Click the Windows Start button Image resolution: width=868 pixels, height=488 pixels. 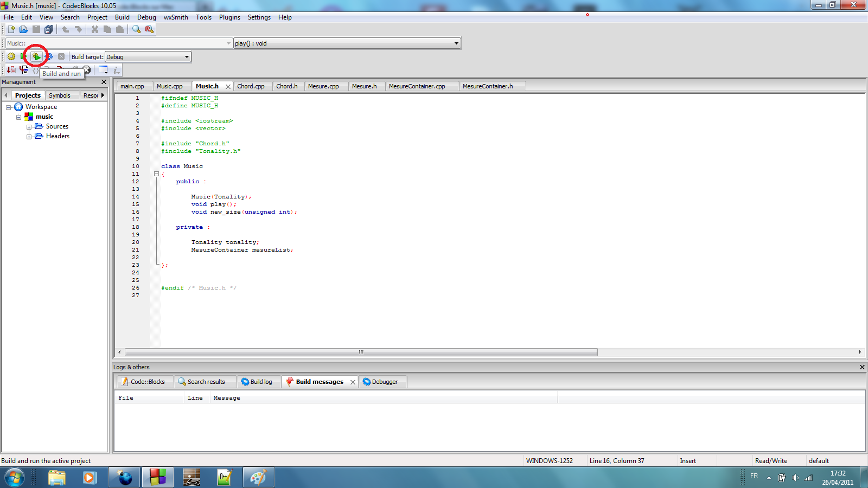point(15,478)
